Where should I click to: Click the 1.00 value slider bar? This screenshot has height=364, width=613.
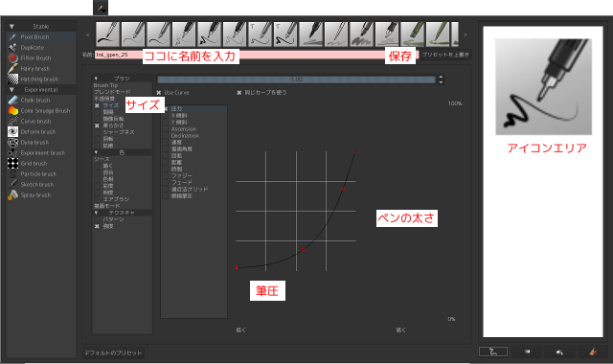tap(296, 80)
